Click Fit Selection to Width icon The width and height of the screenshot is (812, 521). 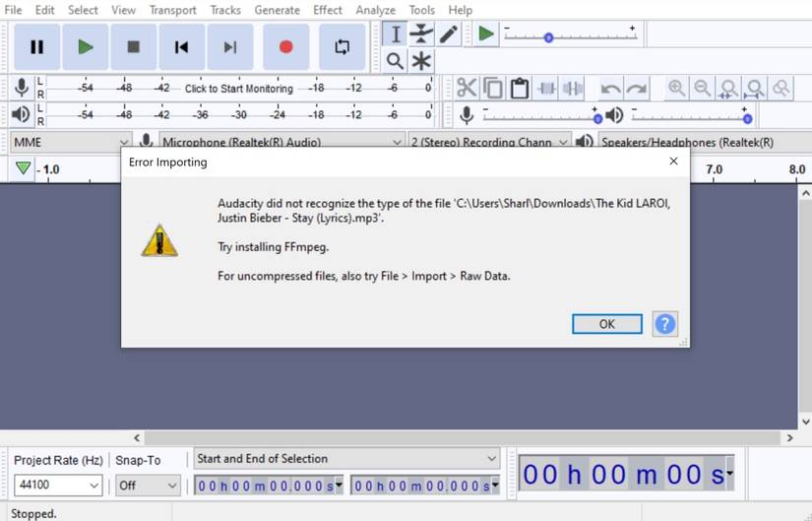coord(728,88)
